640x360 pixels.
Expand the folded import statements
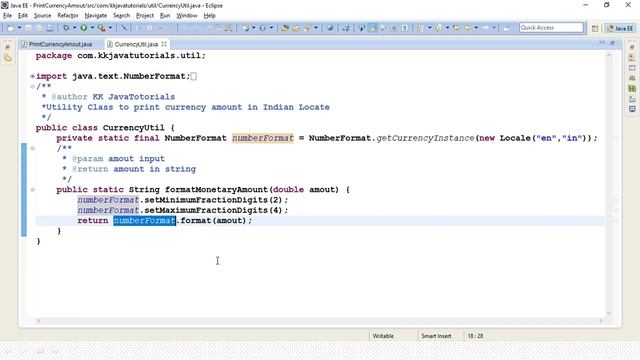coord(32,76)
